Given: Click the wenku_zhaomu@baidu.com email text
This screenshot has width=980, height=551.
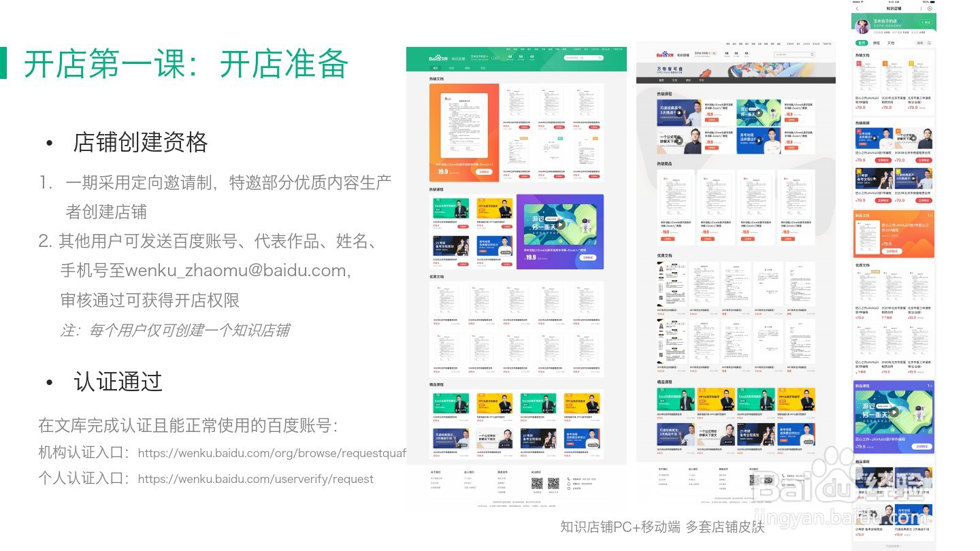Looking at the screenshot, I should [x=235, y=270].
